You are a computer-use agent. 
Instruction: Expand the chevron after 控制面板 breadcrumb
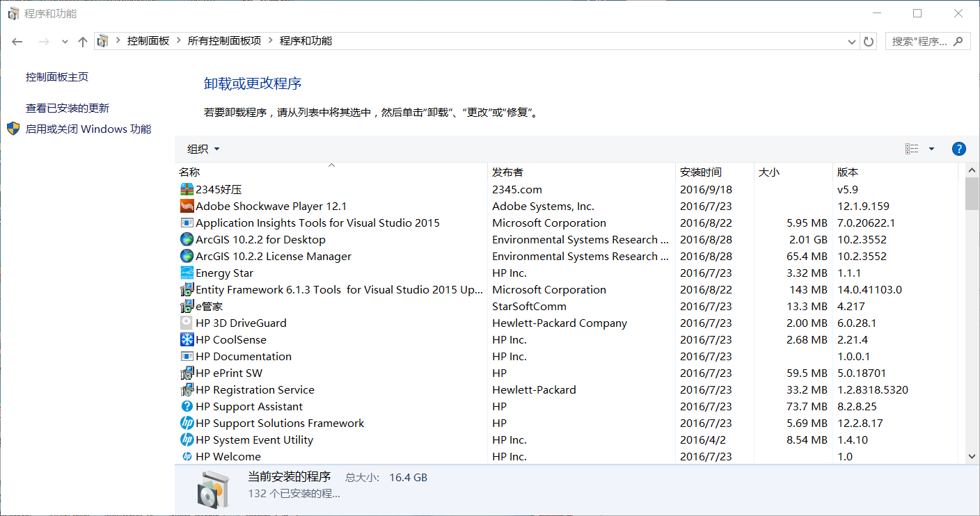pyautogui.click(x=179, y=41)
